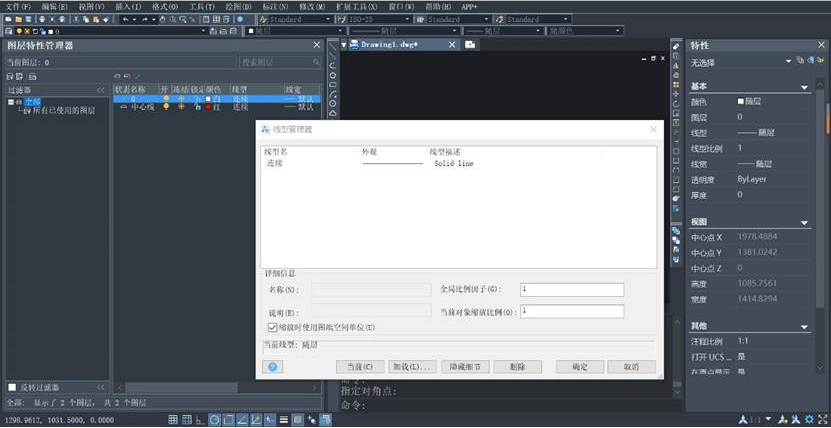Click the search magnifier in layer search box

[316, 63]
